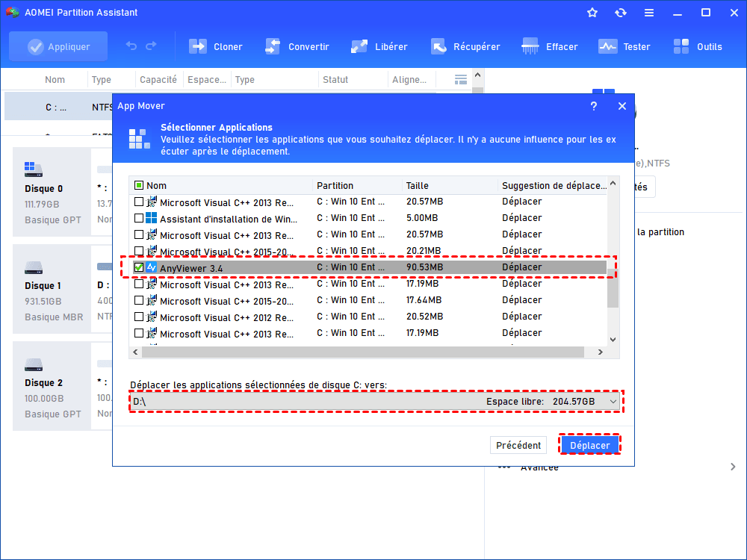Click the 5.00MB size cell

(422, 217)
